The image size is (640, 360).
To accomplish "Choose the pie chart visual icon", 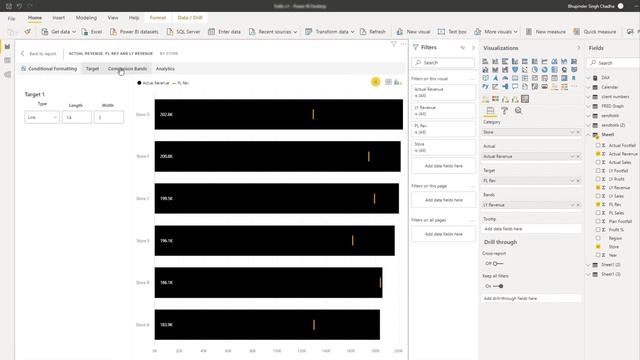I will [x=535, y=70].
